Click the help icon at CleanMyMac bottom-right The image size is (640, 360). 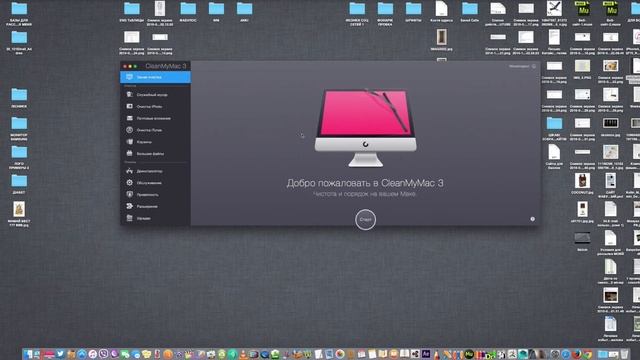(532, 219)
